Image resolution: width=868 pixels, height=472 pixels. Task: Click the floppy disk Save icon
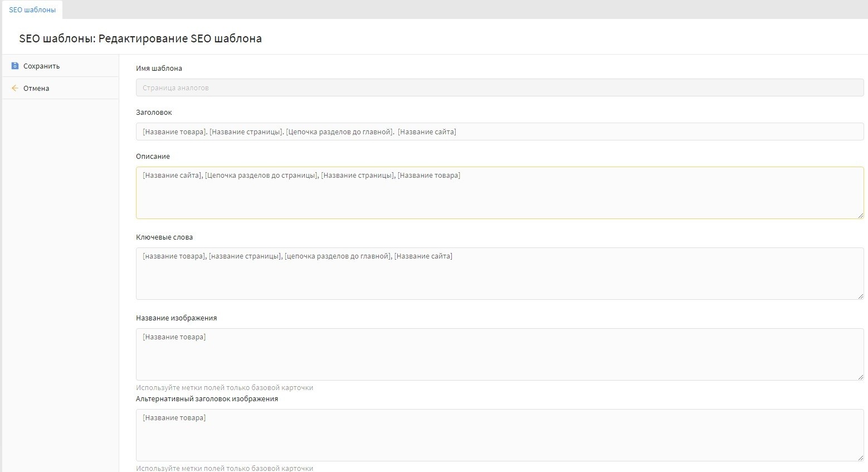15,66
